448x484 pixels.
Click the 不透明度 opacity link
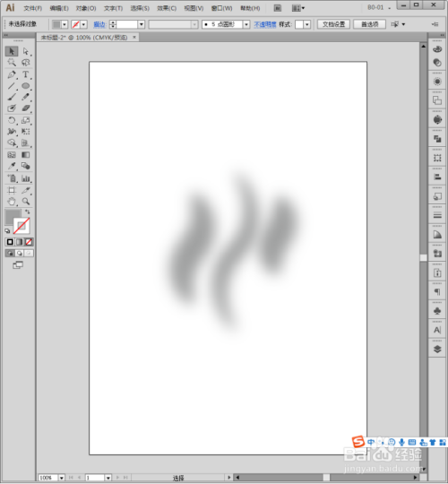(x=265, y=24)
